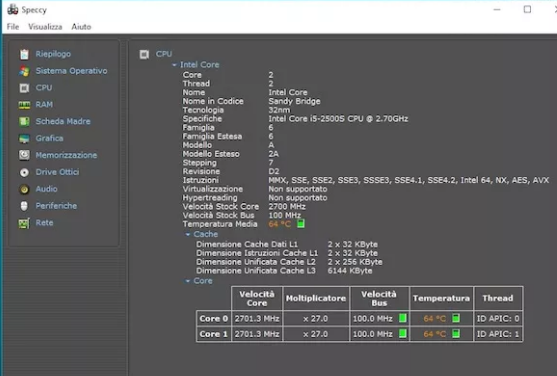Click the Memorizzazione hard disk icon
Screen dimensions: 557x376
point(24,155)
